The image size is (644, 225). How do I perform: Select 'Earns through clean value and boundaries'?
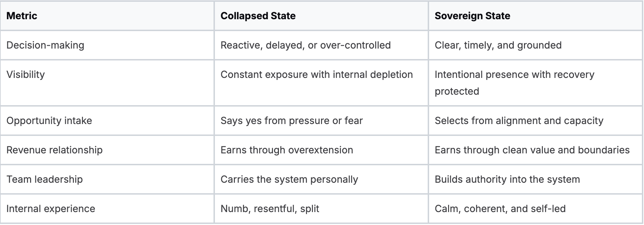[532, 150]
